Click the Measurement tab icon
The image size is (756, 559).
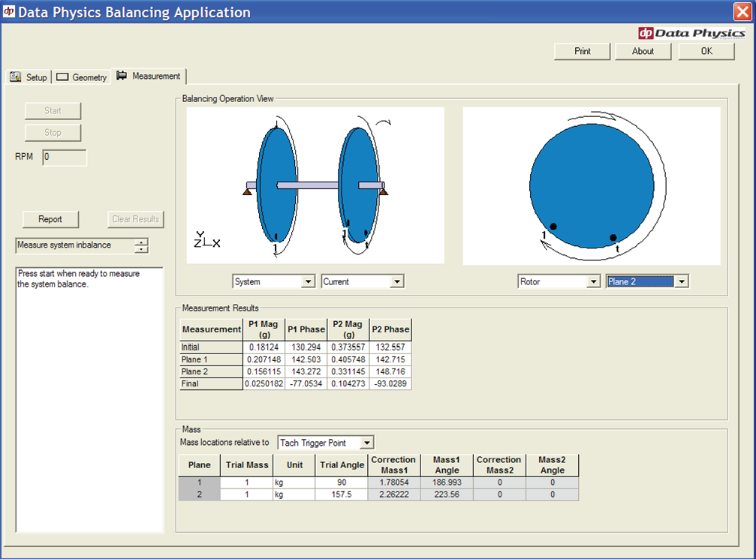click(x=122, y=76)
